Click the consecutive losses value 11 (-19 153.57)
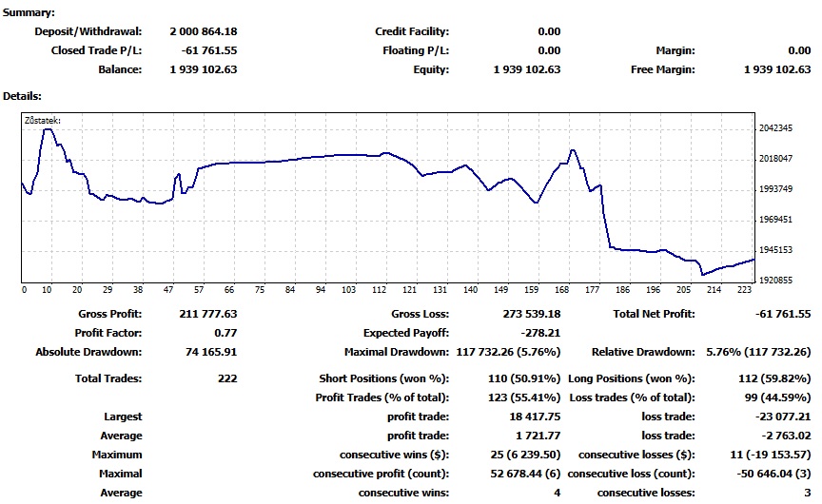This screenshot has height=504, width=822. (x=771, y=455)
